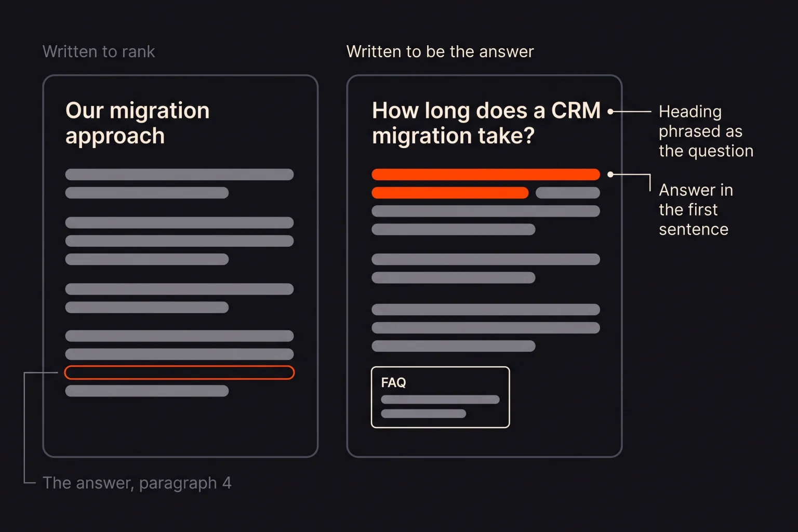Image resolution: width=798 pixels, height=532 pixels.
Task: Click the 'Our migration approach' heading
Action: 138,123
